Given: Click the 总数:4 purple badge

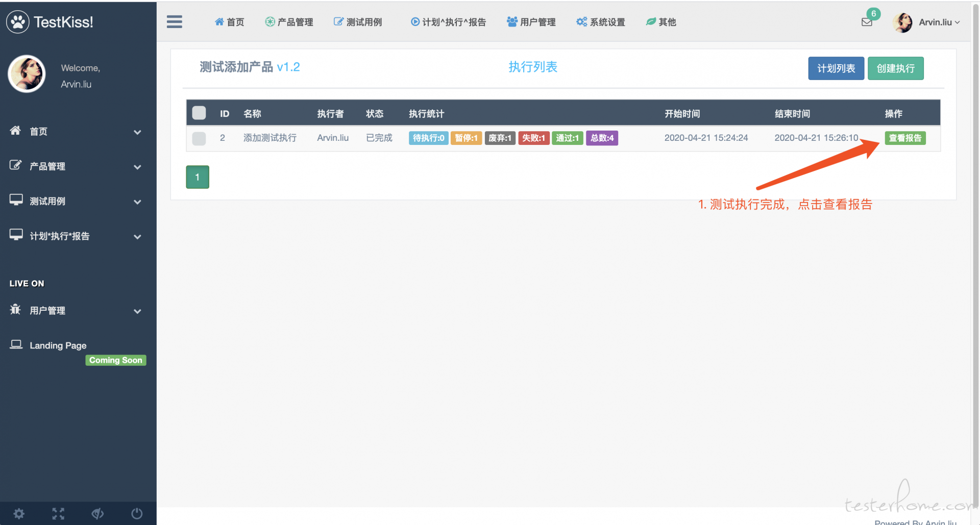Looking at the screenshot, I should 602,138.
